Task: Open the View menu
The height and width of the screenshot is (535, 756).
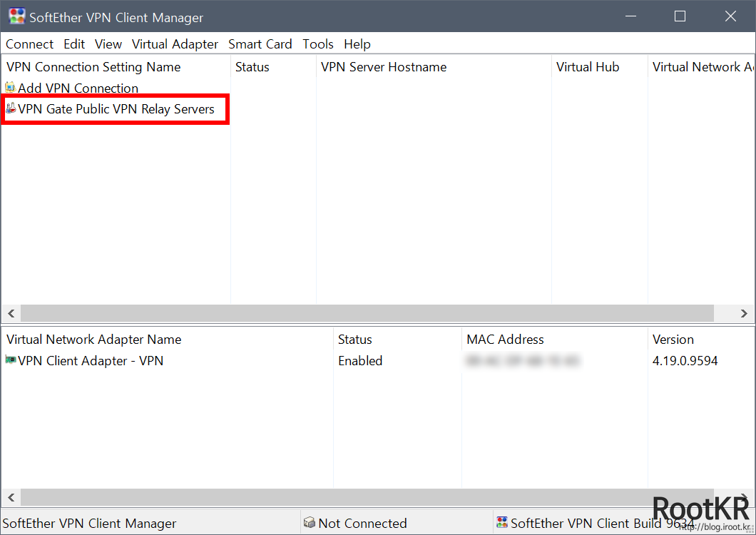Action: tap(108, 44)
